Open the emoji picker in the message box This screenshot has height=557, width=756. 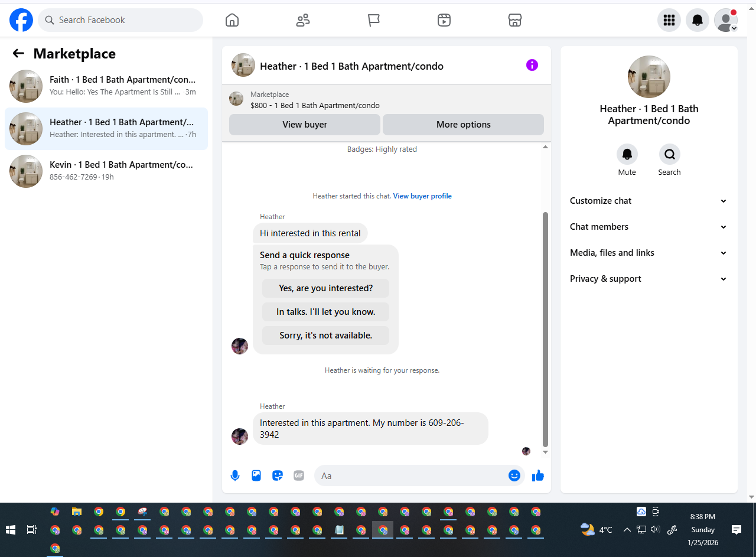[514, 475]
